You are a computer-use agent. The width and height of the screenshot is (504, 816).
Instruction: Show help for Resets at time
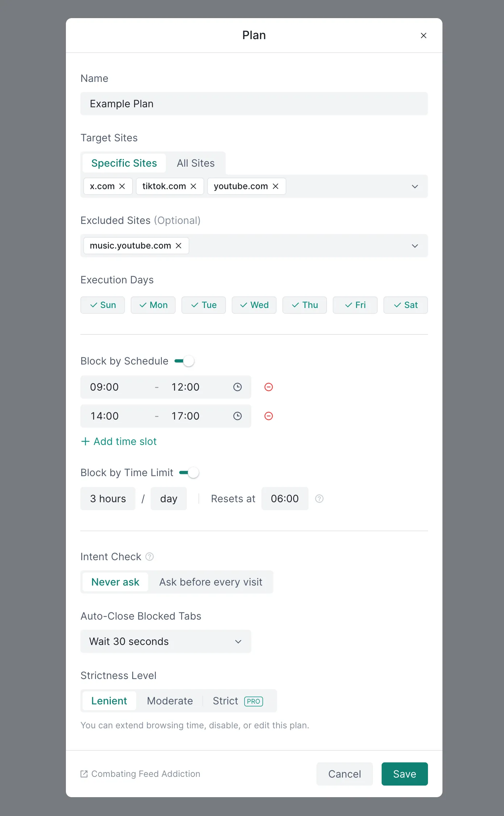coord(319,499)
